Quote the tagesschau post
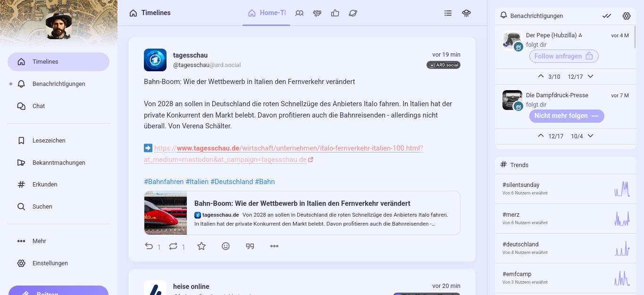 point(250,246)
